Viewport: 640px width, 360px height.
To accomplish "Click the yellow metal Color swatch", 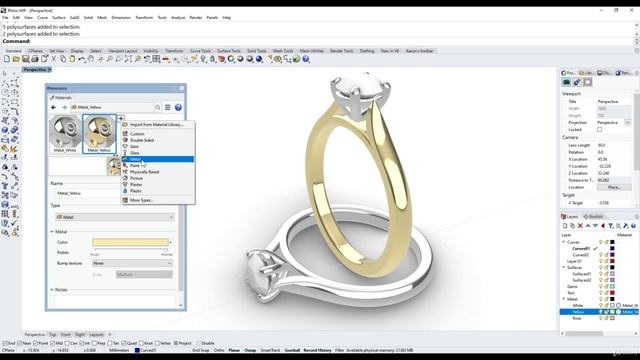I will pyautogui.click(x=130, y=242).
